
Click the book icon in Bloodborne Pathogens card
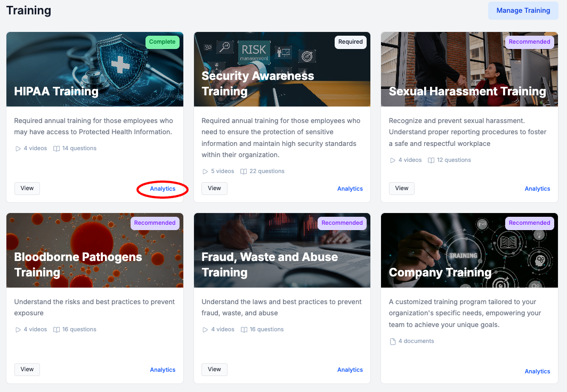[x=56, y=330]
